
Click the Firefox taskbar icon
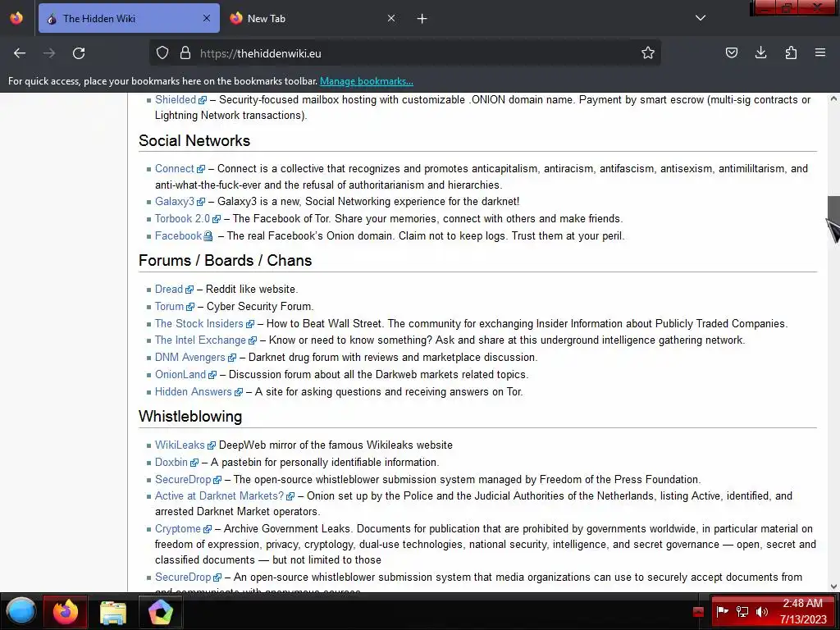click(66, 611)
